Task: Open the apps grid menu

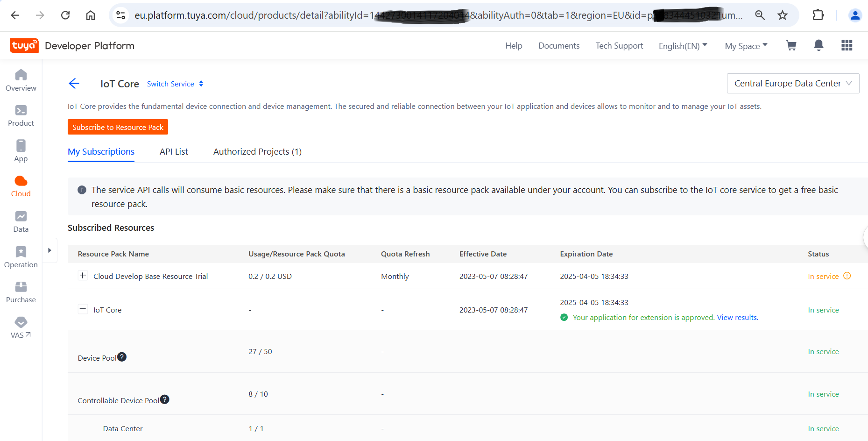Action: point(847,45)
